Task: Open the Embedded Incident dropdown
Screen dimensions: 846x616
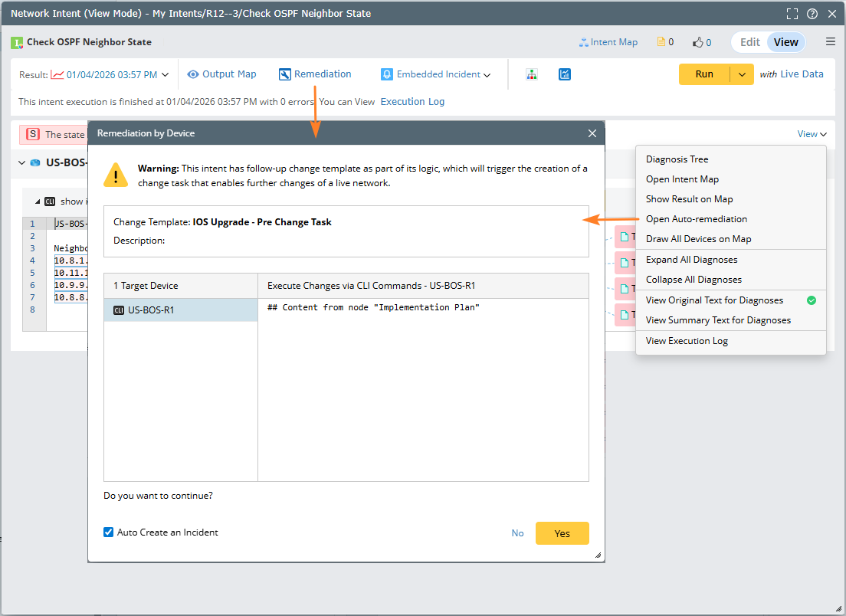Action: [x=435, y=74]
